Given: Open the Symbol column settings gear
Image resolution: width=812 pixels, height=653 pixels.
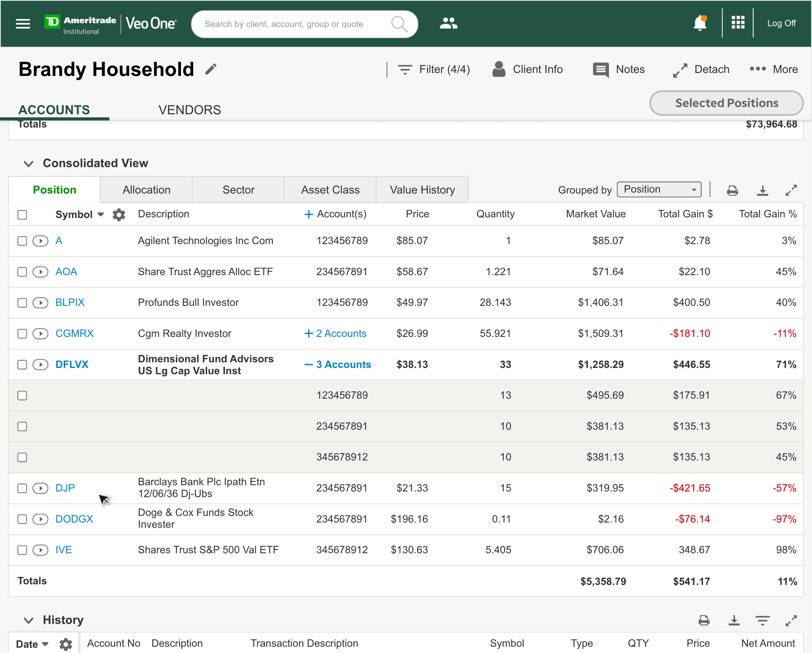Looking at the screenshot, I should point(119,215).
